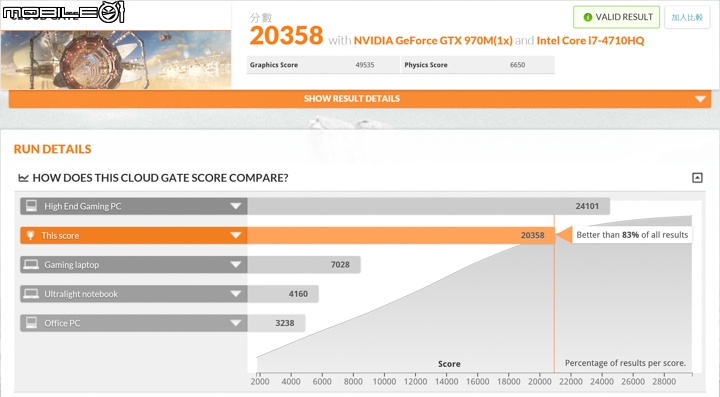Image resolution: width=720 pixels, height=397 pixels.
Task: Open the NVIDIA GeForce GTX 970M(1x) link
Action: coord(433,40)
